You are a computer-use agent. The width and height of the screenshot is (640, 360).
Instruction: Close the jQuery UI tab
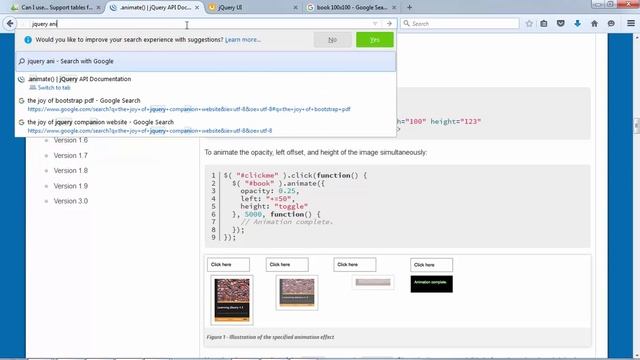(x=296, y=7)
